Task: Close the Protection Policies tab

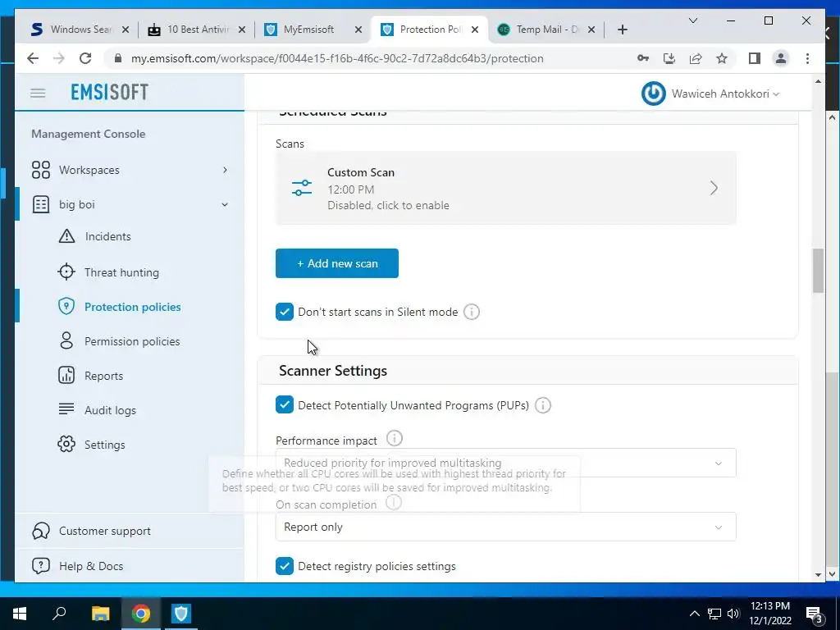Action: tap(475, 30)
